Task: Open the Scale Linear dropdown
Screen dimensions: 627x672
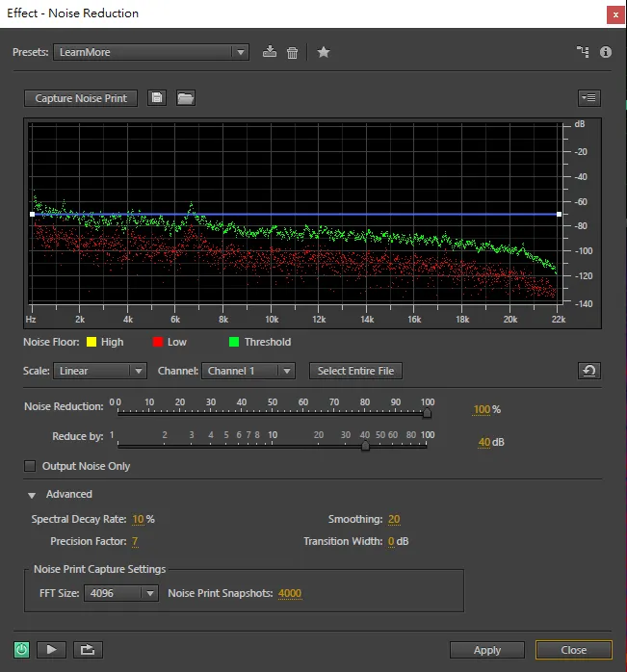Action: [x=100, y=371]
